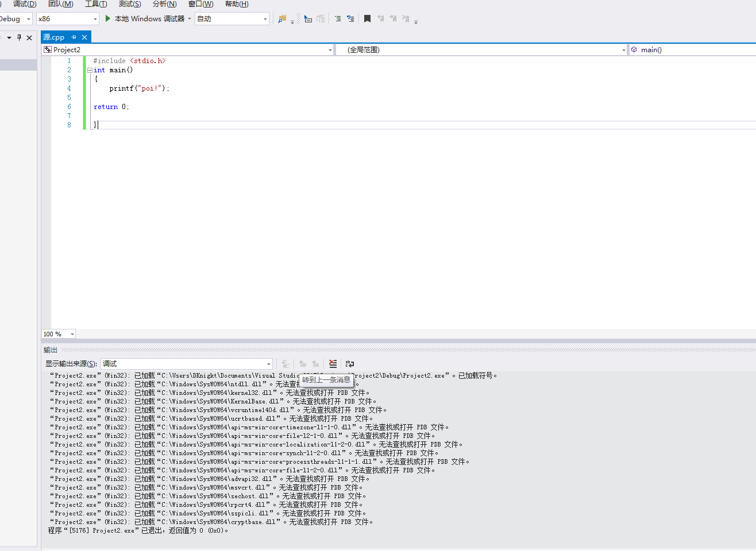Open the 工具(T) menu
The width and height of the screenshot is (756, 551).
96,4
